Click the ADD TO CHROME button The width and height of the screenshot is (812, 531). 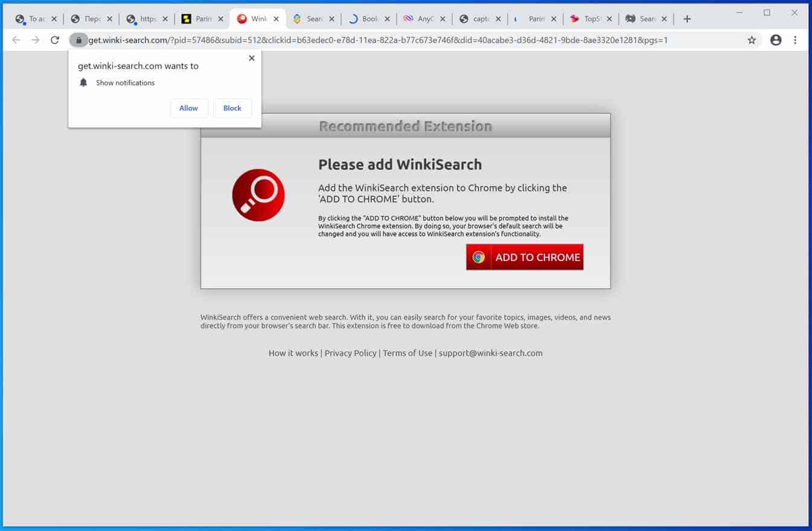pos(525,257)
